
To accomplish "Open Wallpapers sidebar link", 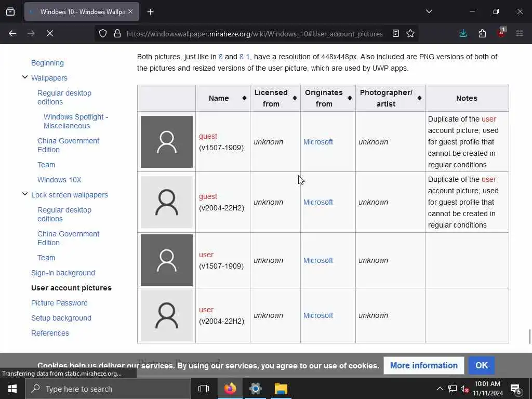I will (49, 78).
